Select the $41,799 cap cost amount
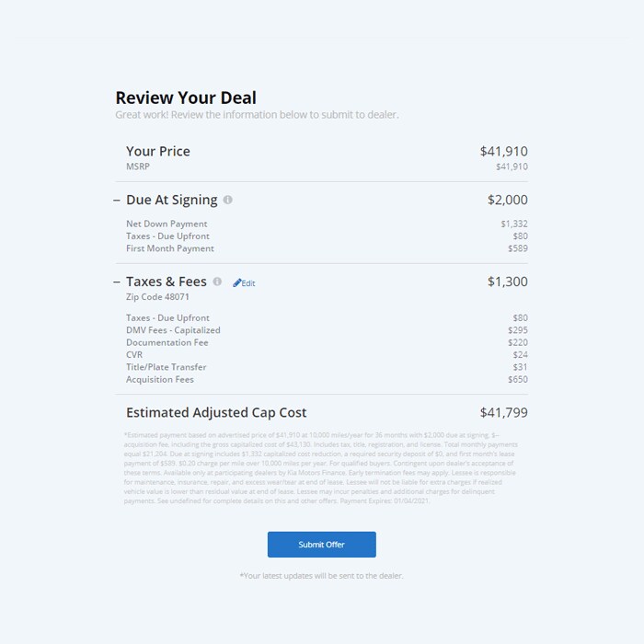The image size is (644, 644). click(503, 413)
